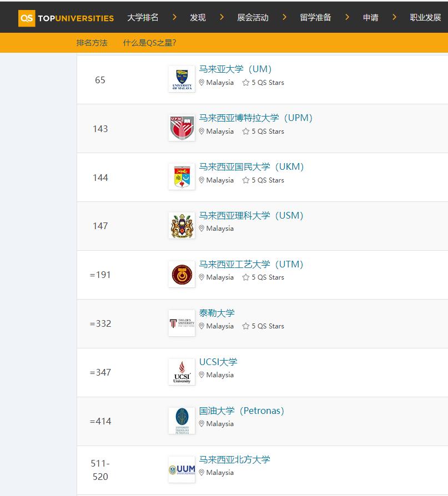Open 泰勒大学 university link
The height and width of the screenshot is (496, 448).
(x=217, y=313)
